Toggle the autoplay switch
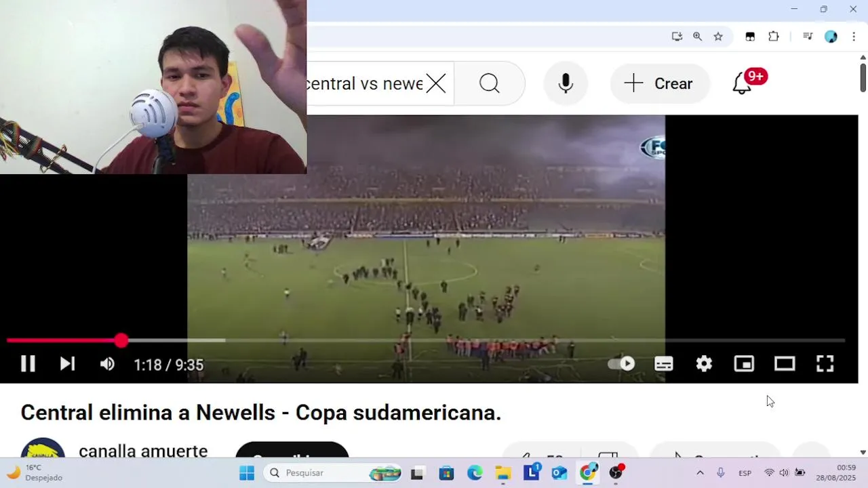 pos(622,364)
